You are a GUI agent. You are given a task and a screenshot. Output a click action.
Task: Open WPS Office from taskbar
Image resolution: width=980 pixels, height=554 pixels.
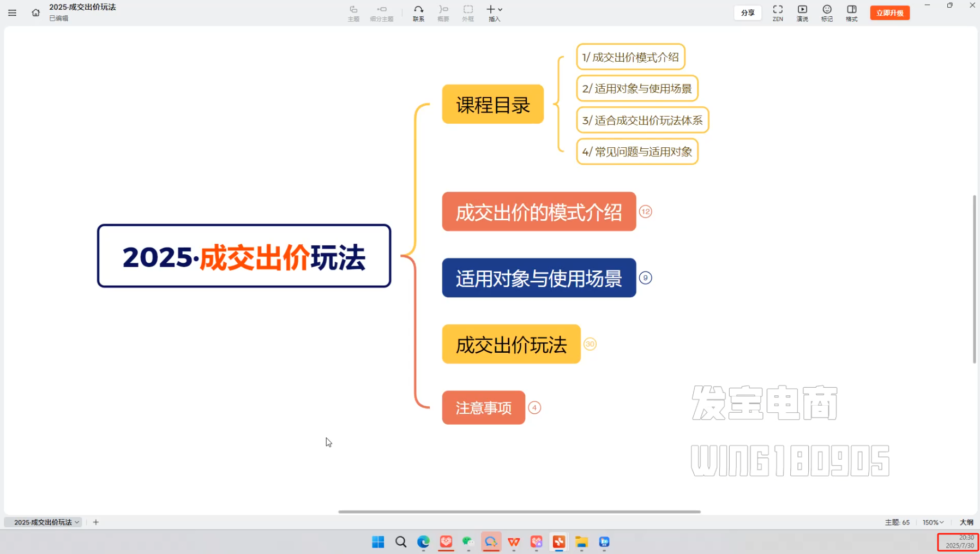click(x=514, y=542)
